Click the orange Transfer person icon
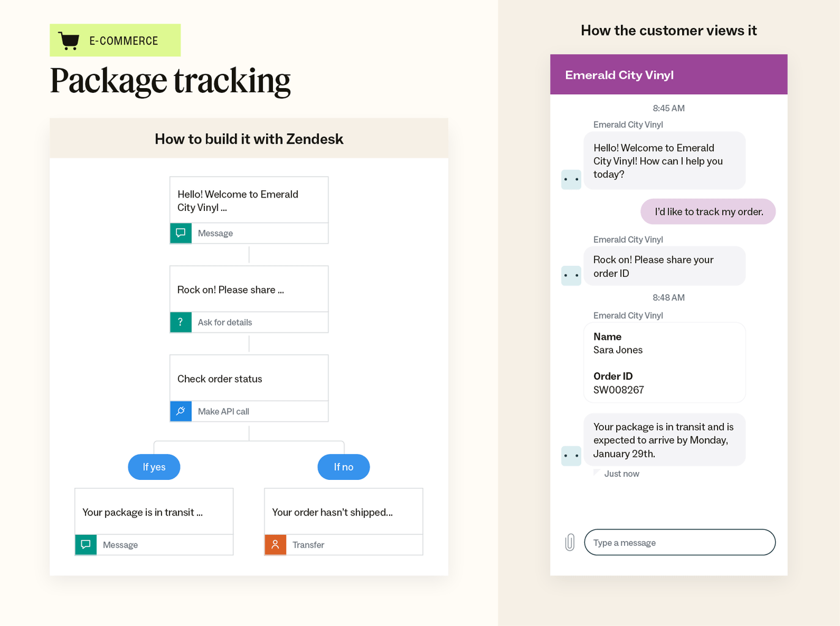 [x=275, y=545]
